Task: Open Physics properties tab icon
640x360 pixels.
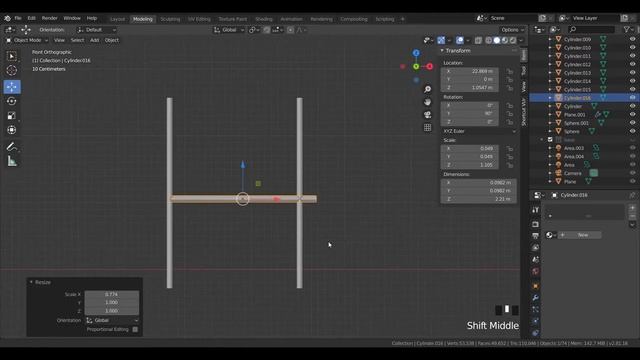Action: [536, 321]
